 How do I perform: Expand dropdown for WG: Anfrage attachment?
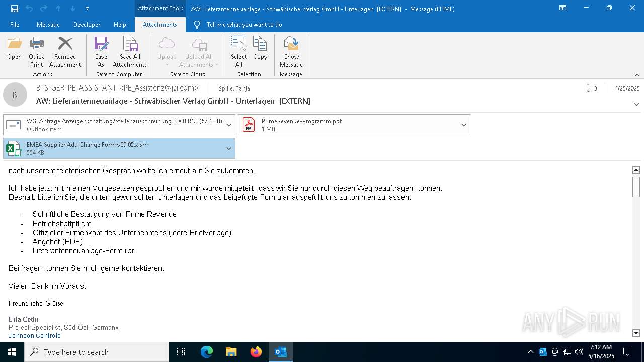pyautogui.click(x=229, y=125)
